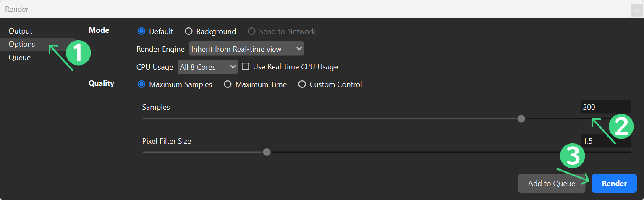The width and height of the screenshot is (644, 200).
Task: Open the CPU Usage cores dropdown
Action: 207,67
